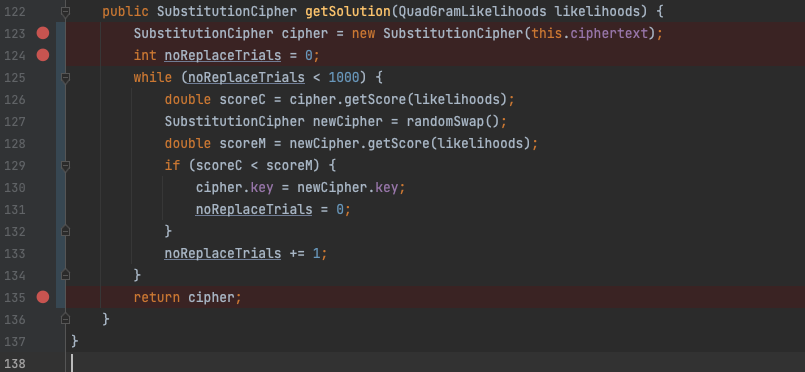This screenshot has width=805, height=372.
Task: Click the getSolution method name
Action: click(348, 11)
